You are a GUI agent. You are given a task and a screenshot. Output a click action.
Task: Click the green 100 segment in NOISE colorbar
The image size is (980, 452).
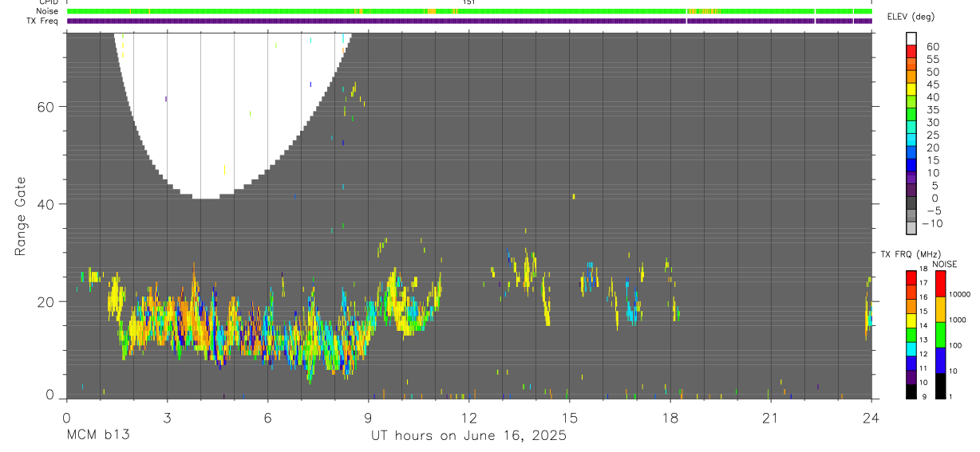[x=940, y=335]
